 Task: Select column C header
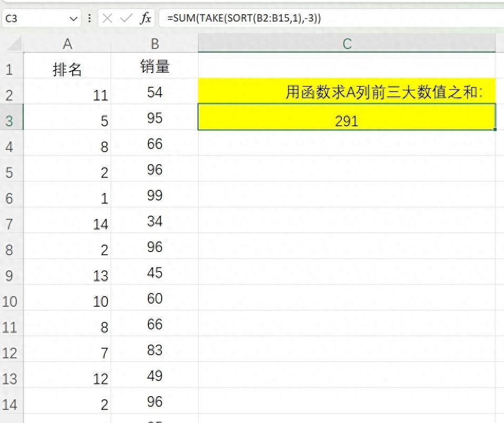(347, 43)
